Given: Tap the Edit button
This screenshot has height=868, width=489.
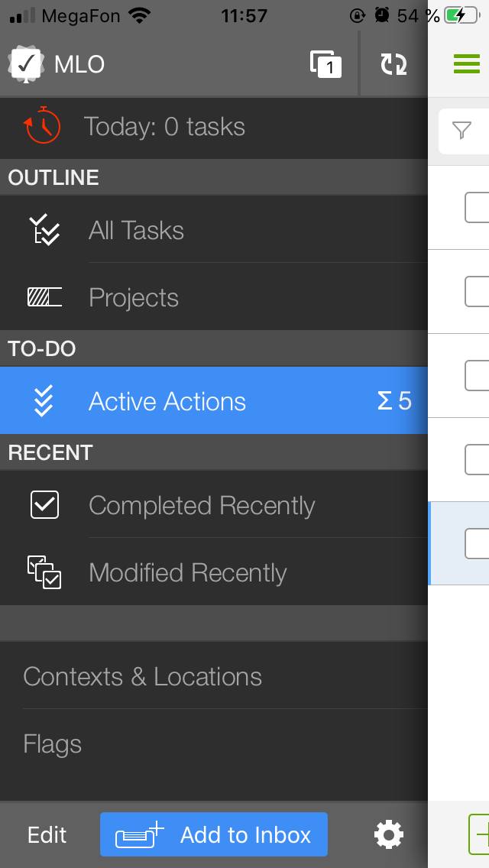Looking at the screenshot, I should coord(47,835).
